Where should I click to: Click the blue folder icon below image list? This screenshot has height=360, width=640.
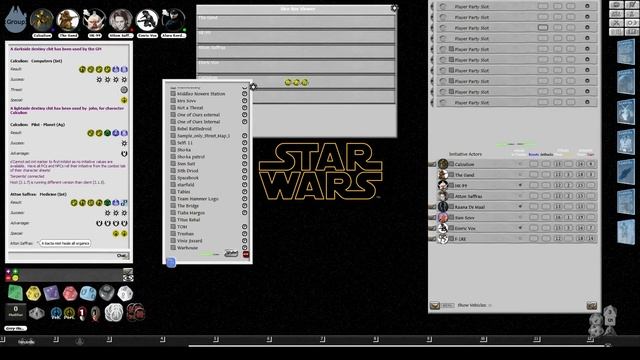171,262
